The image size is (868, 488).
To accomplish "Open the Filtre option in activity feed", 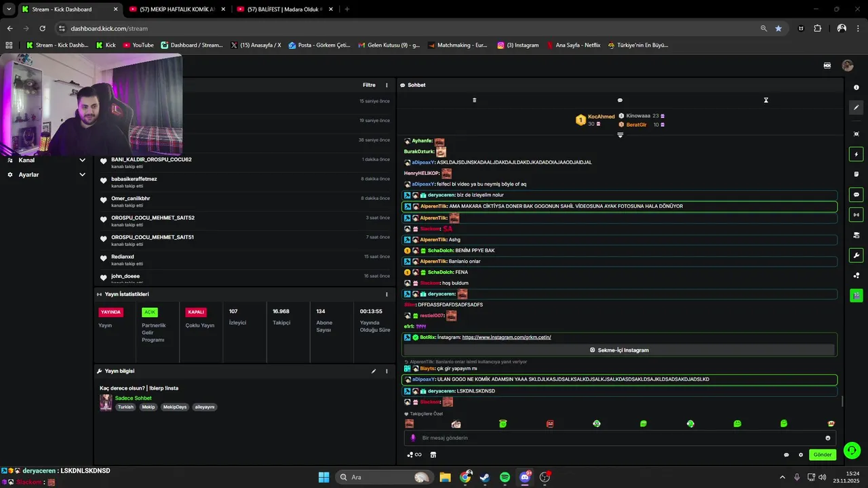I will click(369, 85).
